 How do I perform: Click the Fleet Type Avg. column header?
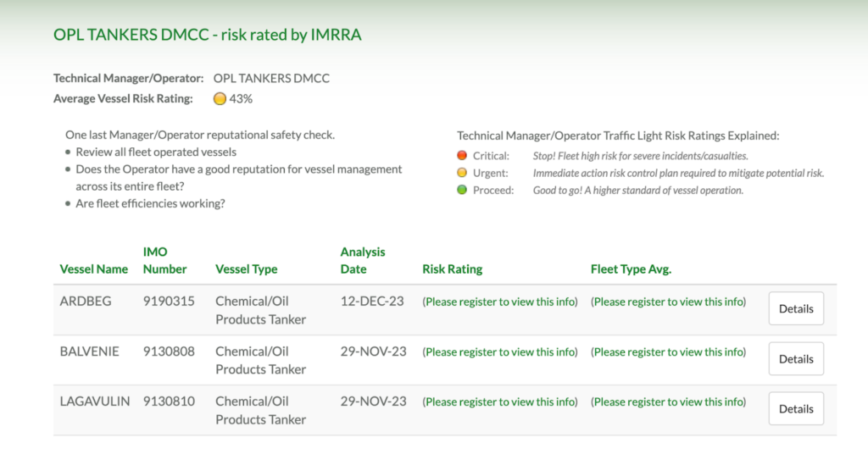point(631,269)
